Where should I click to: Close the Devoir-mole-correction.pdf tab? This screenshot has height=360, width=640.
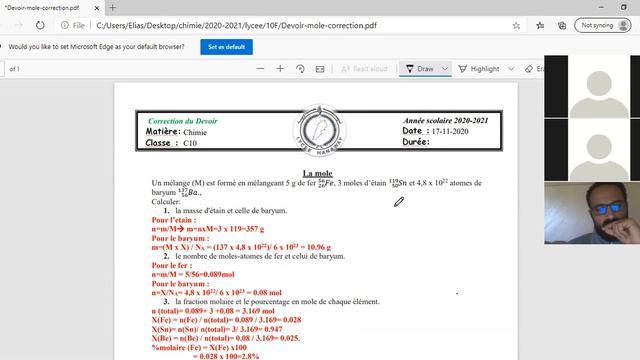pyautogui.click(x=97, y=8)
